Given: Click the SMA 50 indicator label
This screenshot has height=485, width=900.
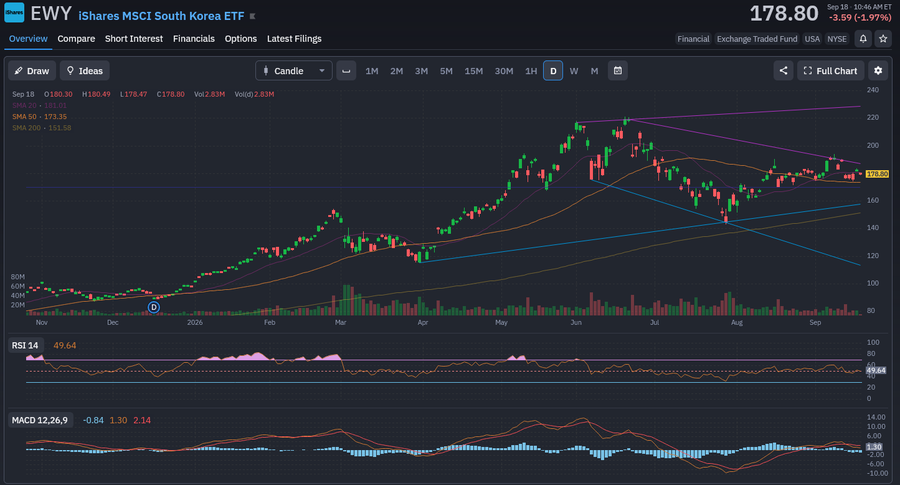Looking at the screenshot, I should [39, 117].
